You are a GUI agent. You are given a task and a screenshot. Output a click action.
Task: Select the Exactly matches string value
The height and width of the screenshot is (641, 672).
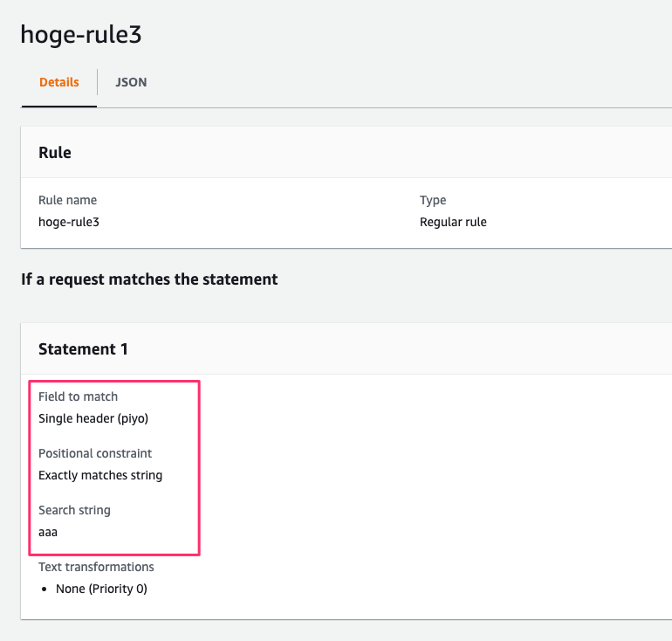(100, 475)
